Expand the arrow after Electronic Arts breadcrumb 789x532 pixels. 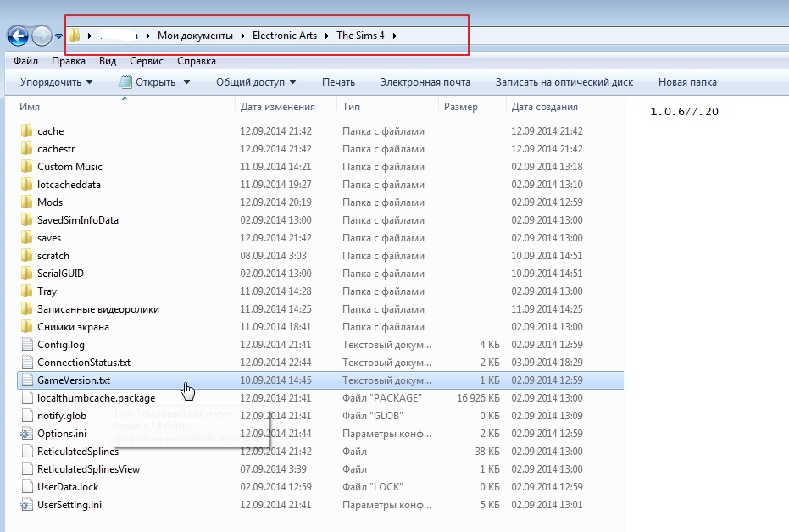(x=327, y=36)
